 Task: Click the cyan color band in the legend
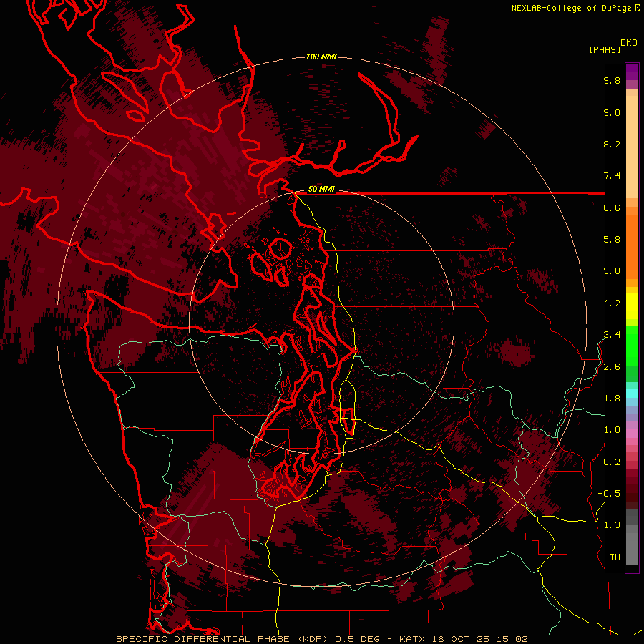click(632, 394)
